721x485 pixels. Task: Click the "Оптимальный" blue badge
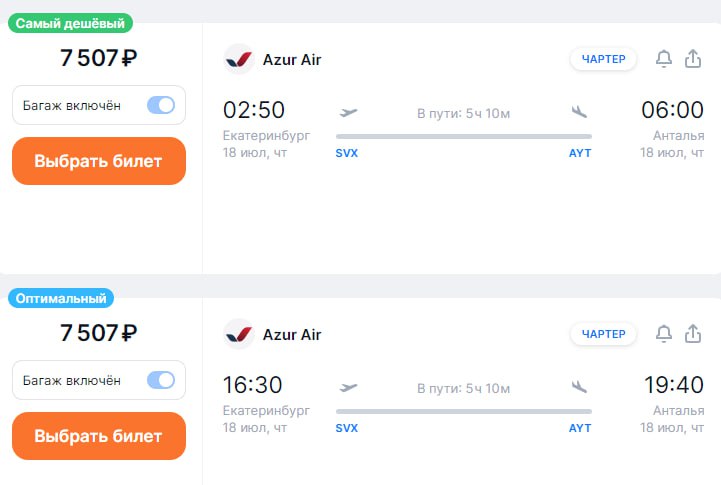pos(61,298)
